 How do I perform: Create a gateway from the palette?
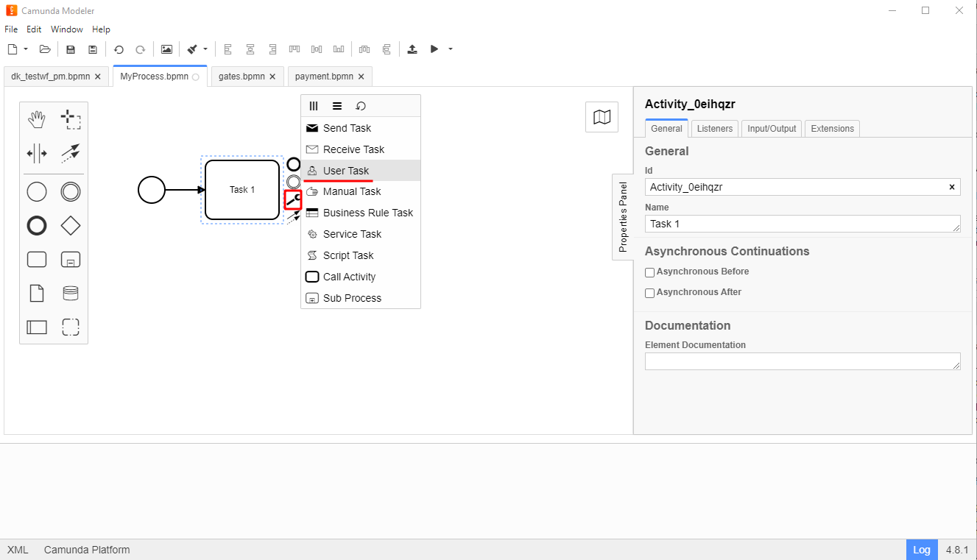coord(71,226)
